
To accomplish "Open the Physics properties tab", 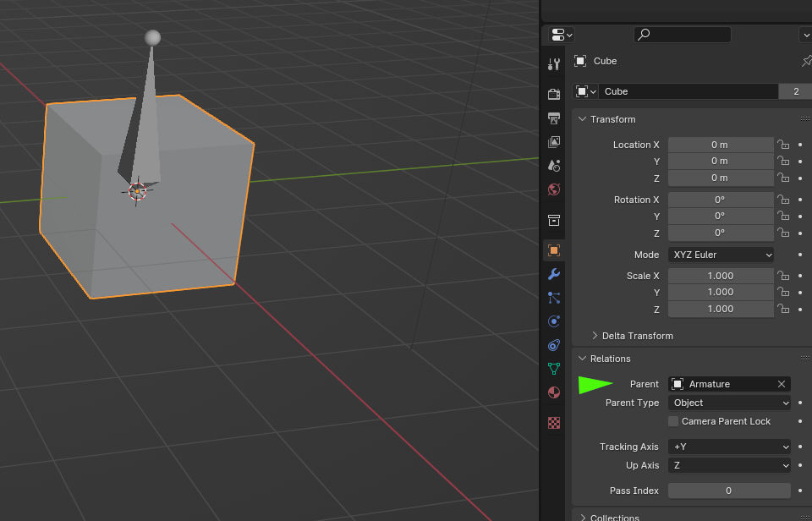I will pyautogui.click(x=554, y=321).
